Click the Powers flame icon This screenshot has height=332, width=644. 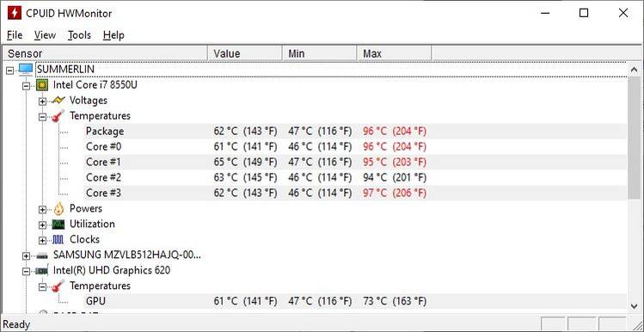58,209
